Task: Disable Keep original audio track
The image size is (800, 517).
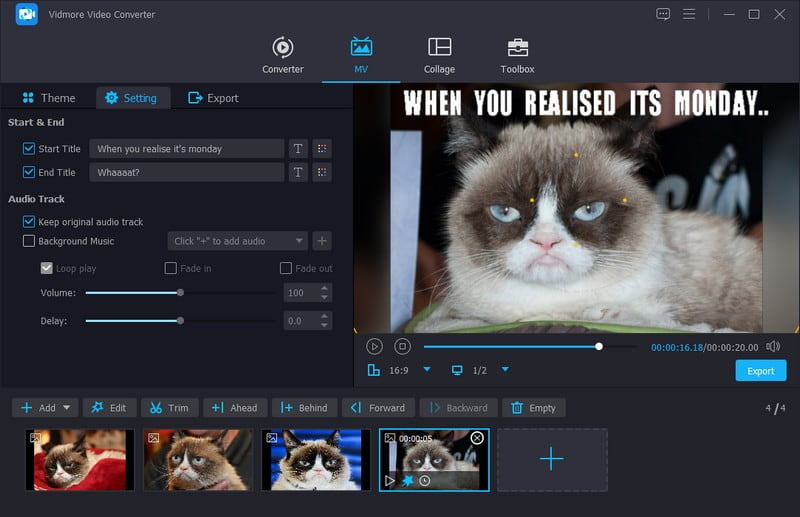Action: click(x=29, y=222)
